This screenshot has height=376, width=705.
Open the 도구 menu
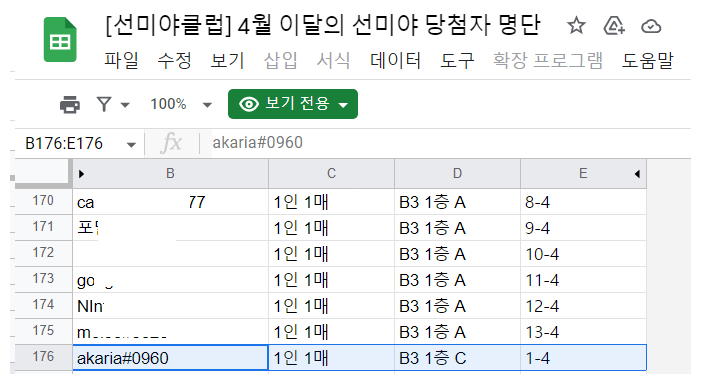point(457,60)
